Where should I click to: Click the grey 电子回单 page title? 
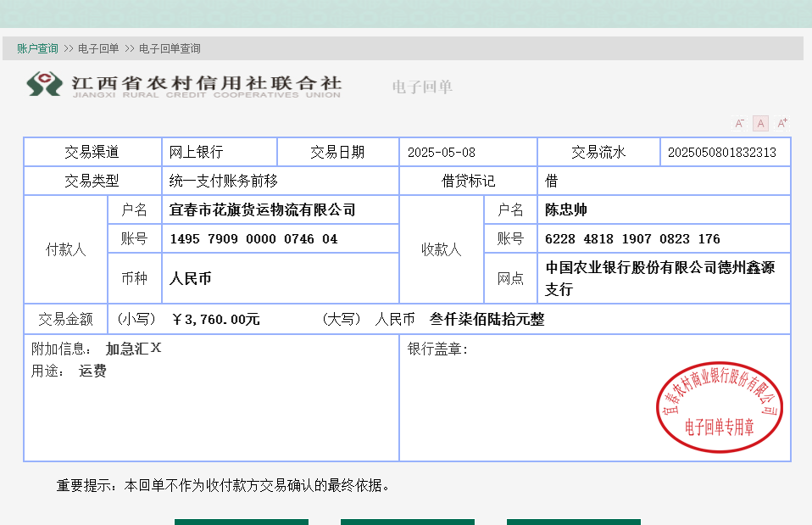click(x=422, y=87)
